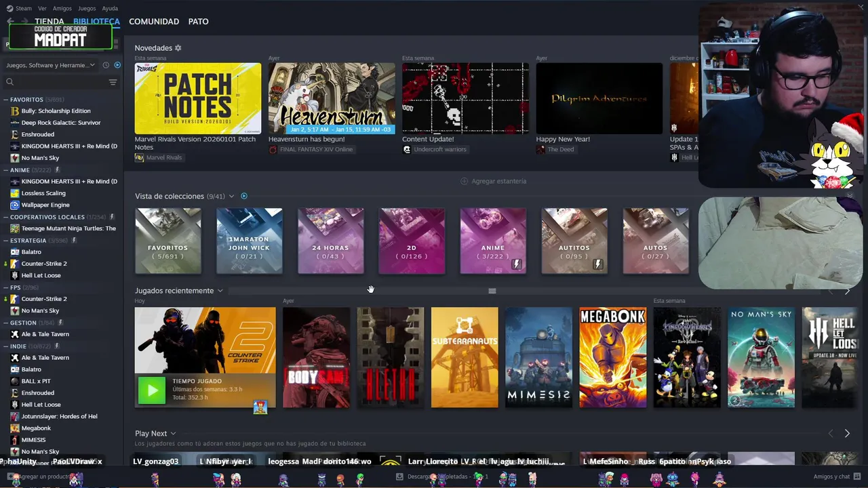Open the AUTITOS collection card
The height and width of the screenshot is (488, 868).
coord(574,241)
